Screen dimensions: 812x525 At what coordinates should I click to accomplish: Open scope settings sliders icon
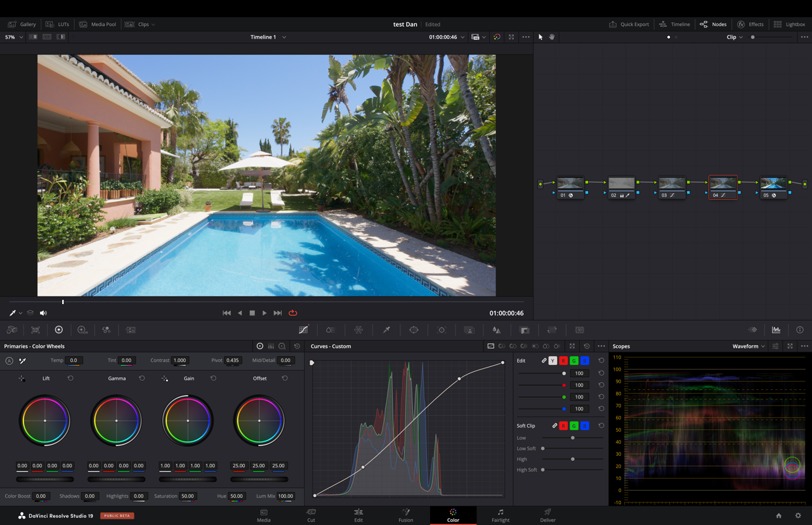775,347
